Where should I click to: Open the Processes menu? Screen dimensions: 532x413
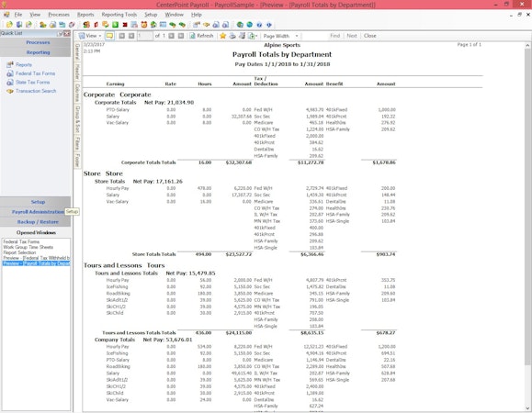59,15
